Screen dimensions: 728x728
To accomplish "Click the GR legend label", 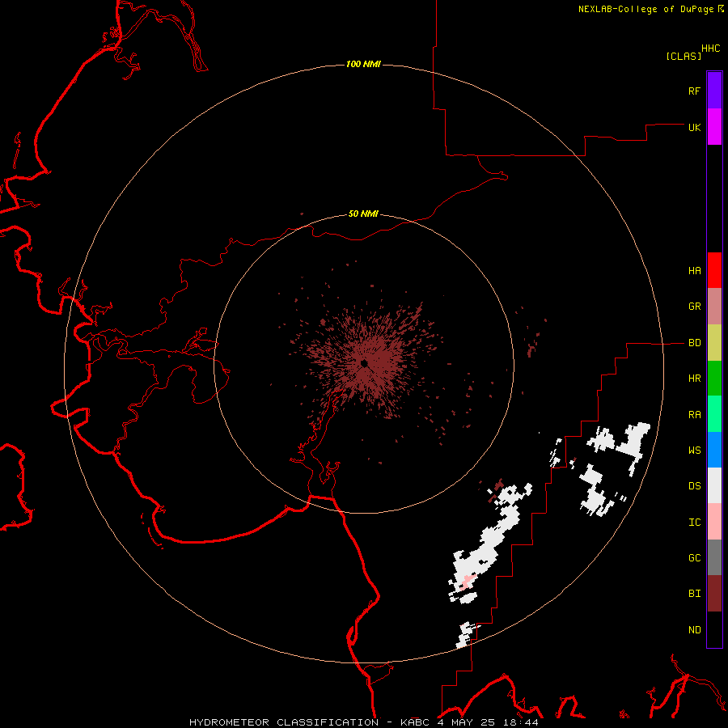I will pos(694,307).
